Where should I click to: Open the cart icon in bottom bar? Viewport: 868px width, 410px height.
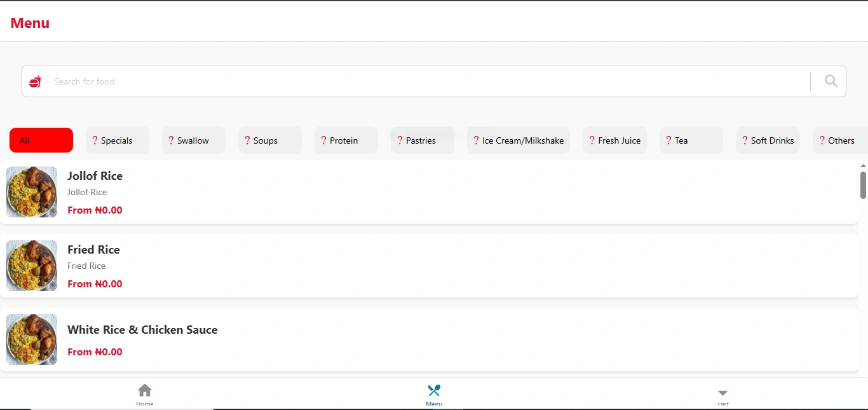(722, 393)
